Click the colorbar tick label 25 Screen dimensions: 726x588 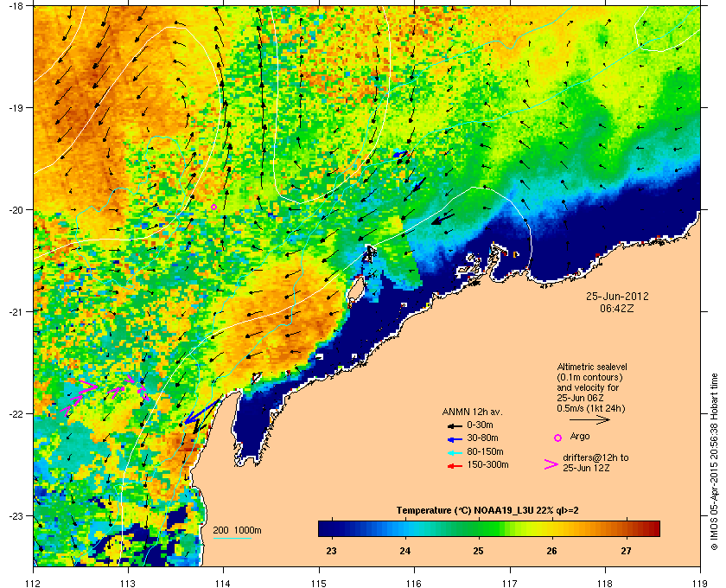pos(478,551)
